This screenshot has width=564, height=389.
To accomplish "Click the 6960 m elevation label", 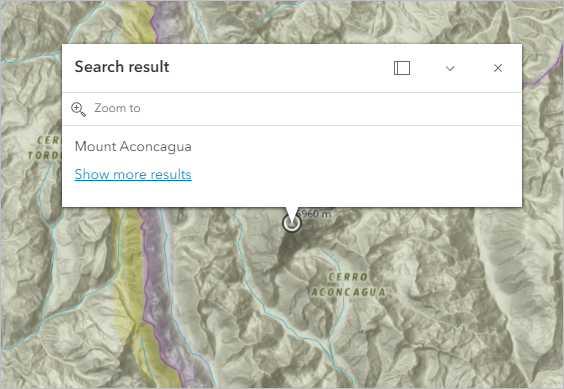I will (314, 214).
